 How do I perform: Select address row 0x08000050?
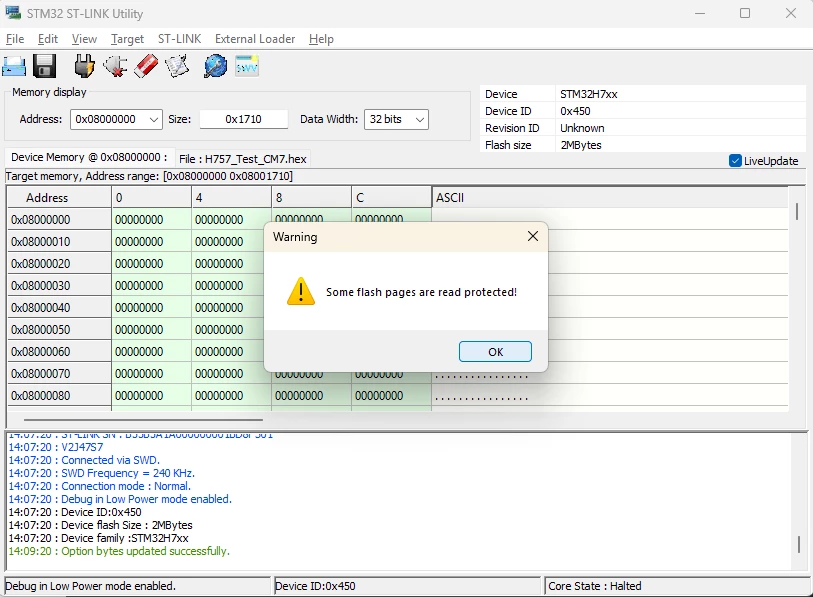[59, 330]
